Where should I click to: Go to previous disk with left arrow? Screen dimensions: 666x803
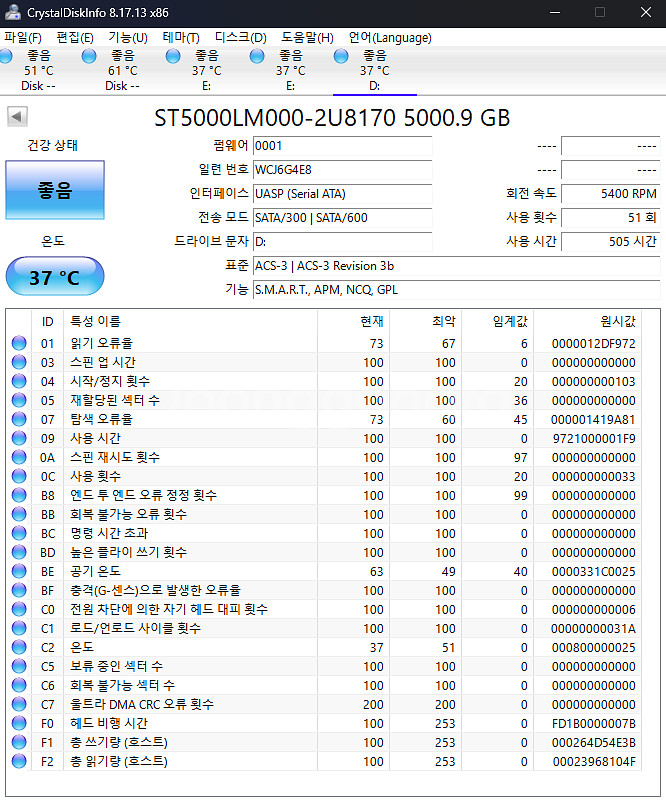[17, 117]
